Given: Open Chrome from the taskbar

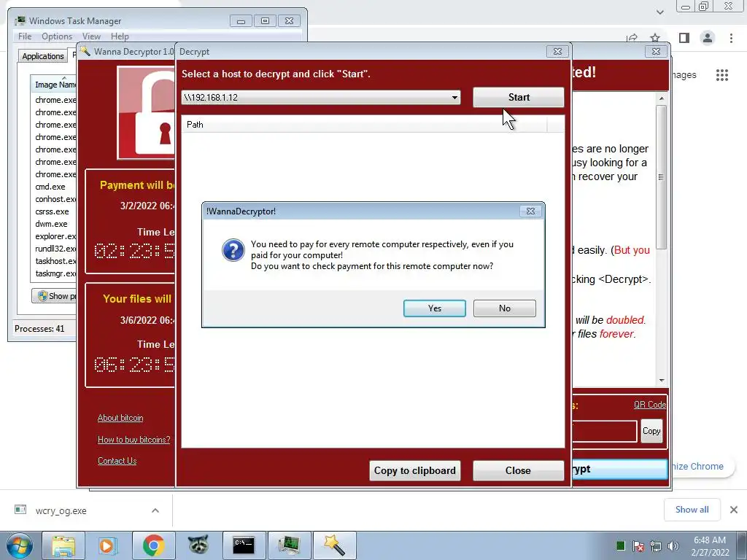Looking at the screenshot, I should 153,545.
